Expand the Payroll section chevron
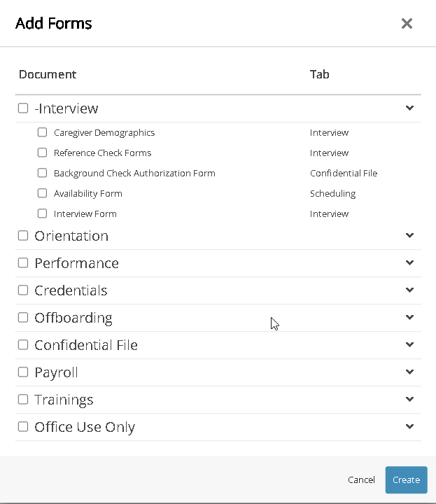Screen dimensions: 436x504 tap(410, 372)
